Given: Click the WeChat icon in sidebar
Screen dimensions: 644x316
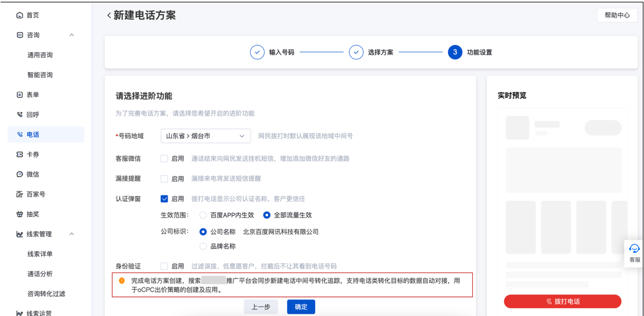Looking at the screenshot, I should pos(20,174).
